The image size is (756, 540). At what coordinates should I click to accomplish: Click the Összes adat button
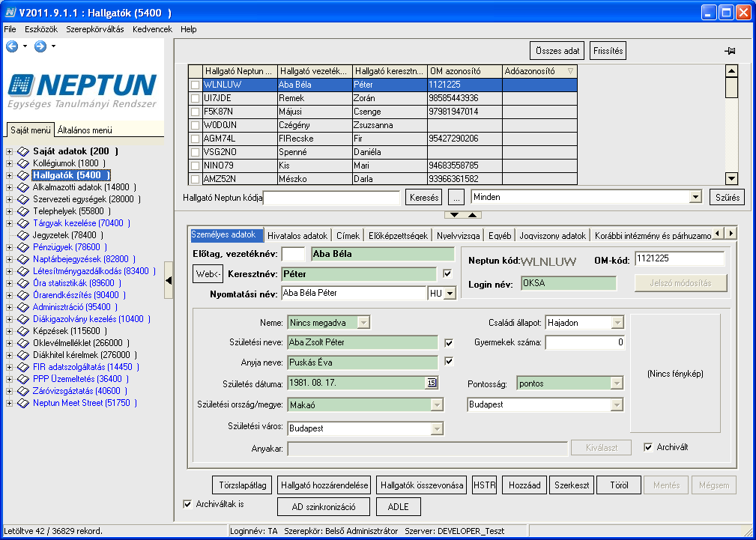[557, 51]
